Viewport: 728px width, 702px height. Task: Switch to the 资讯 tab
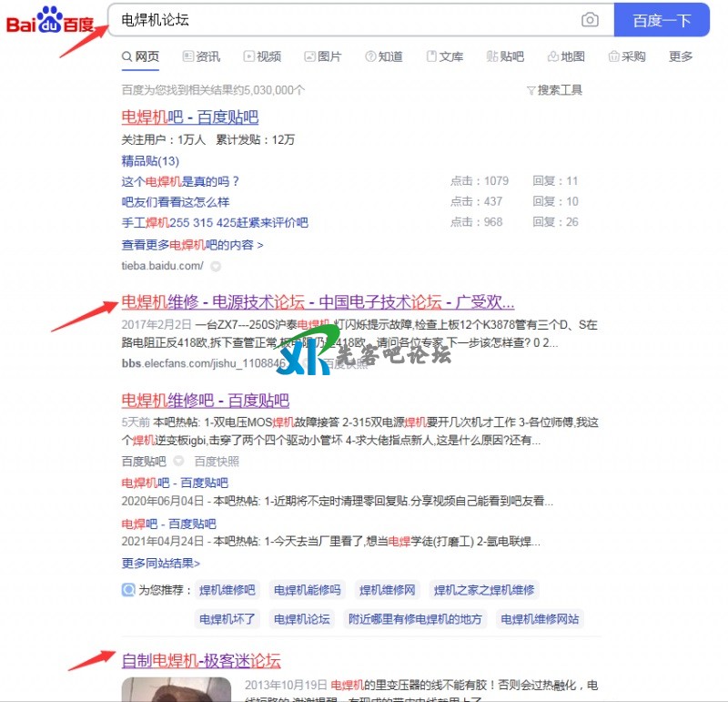pyautogui.click(x=201, y=56)
